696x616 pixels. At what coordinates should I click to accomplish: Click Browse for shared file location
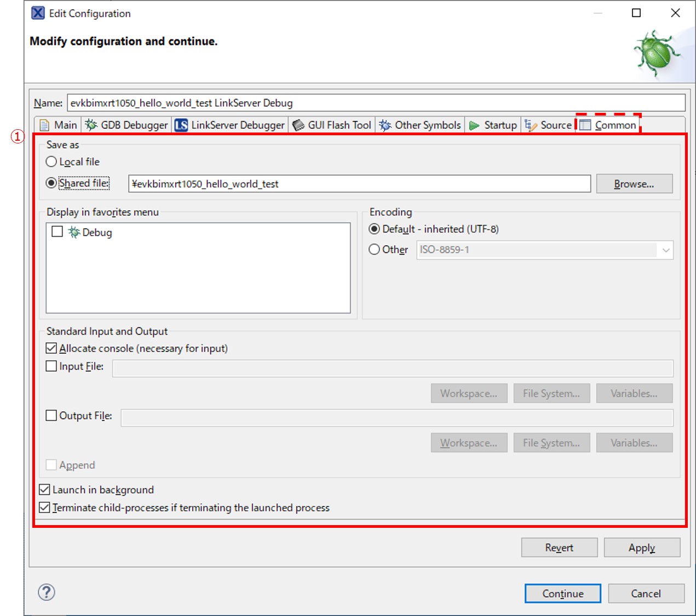tap(634, 184)
